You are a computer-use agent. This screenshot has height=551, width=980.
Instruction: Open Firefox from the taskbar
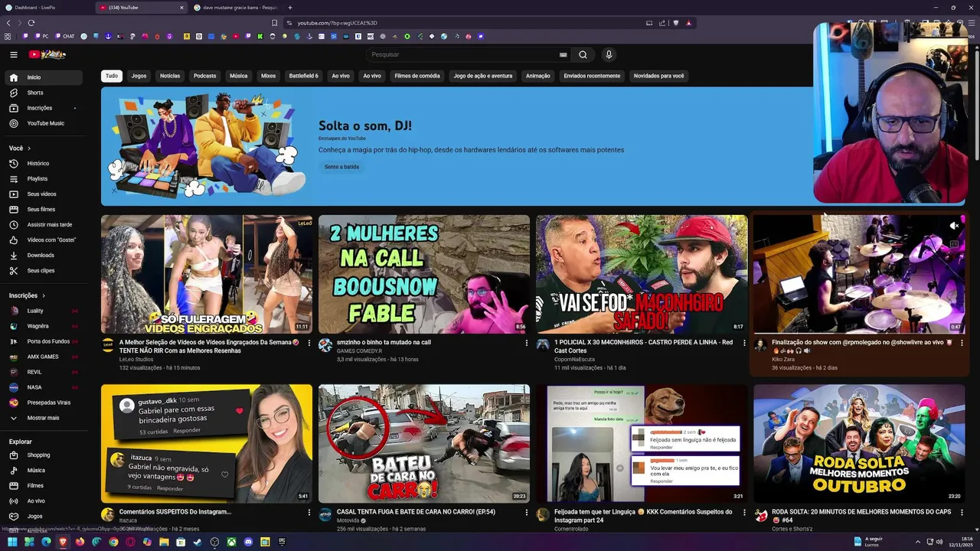point(80,542)
